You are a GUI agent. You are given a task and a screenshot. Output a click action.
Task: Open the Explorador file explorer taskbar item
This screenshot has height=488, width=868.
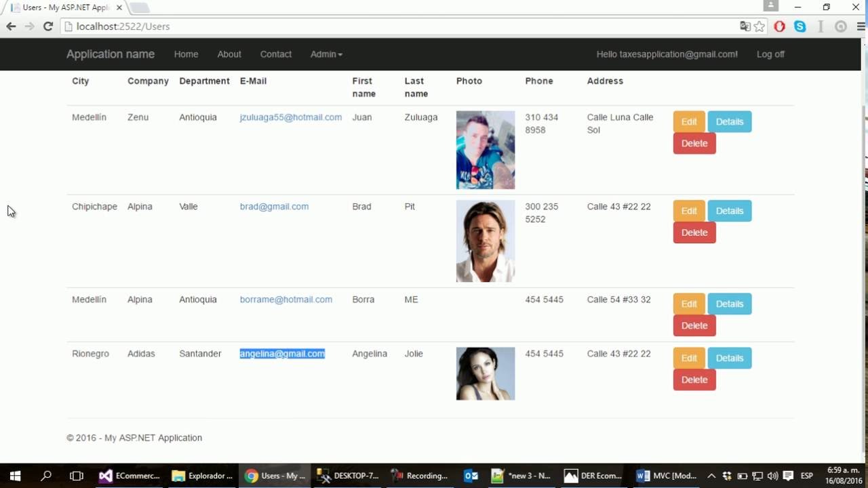(202, 476)
